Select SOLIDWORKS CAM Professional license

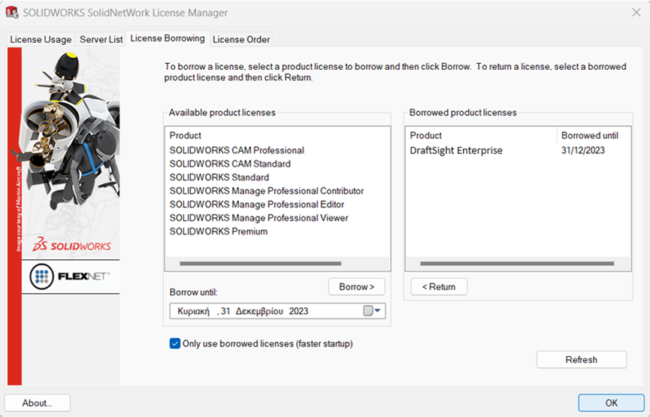[x=236, y=150]
